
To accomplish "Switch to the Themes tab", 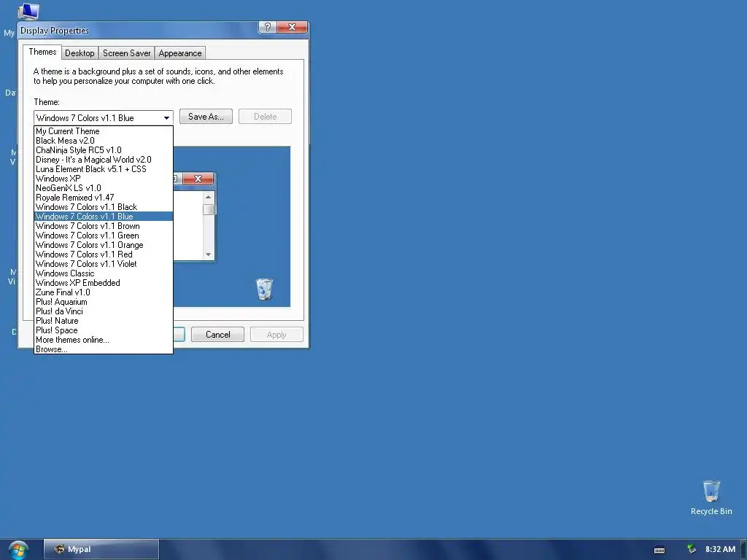I will [x=42, y=52].
